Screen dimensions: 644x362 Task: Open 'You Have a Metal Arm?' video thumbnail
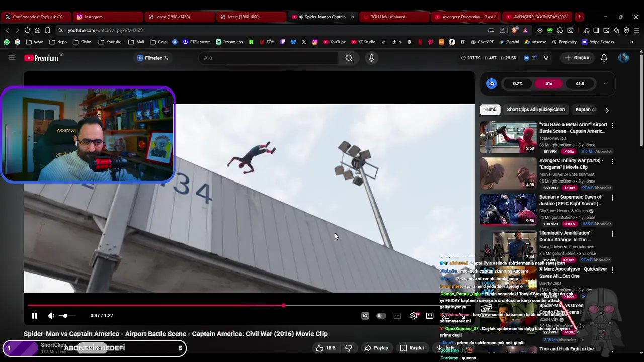click(508, 137)
